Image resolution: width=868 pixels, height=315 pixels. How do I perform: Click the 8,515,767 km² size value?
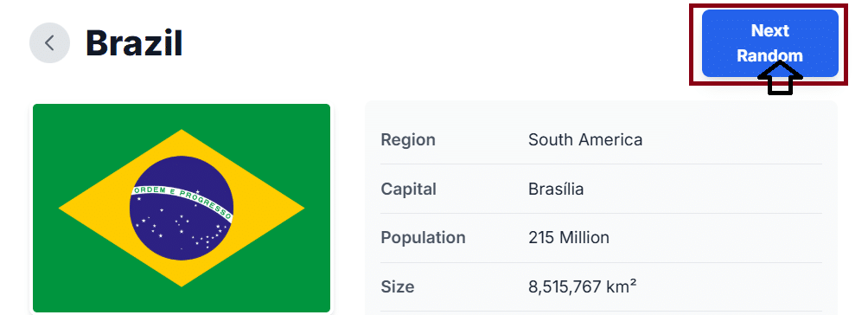point(583,286)
